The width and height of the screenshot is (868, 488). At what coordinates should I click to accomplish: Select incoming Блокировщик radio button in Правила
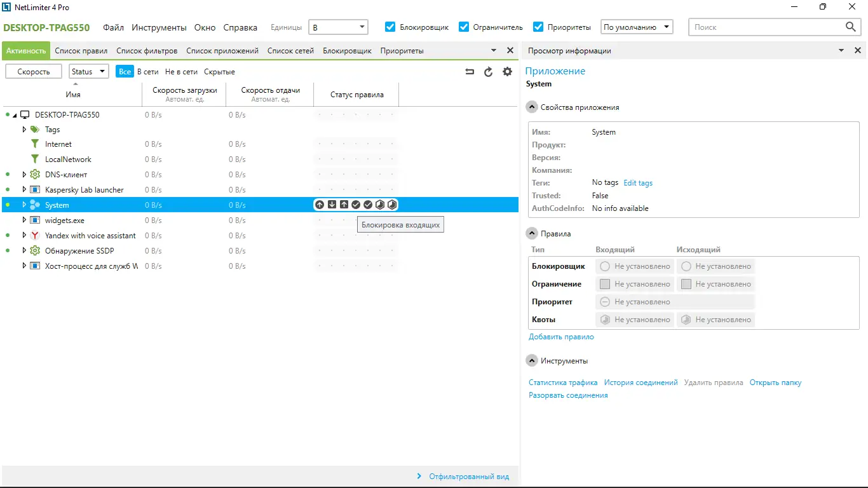(605, 266)
